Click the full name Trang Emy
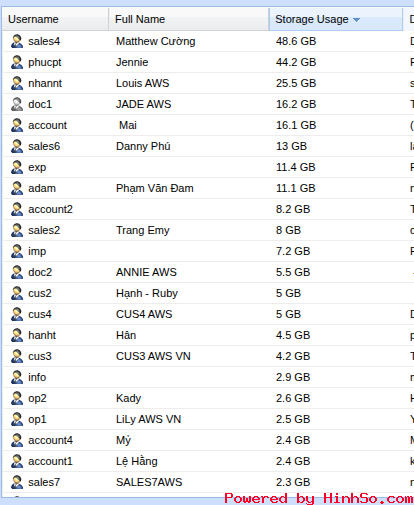This screenshot has width=414, height=505. point(143,230)
